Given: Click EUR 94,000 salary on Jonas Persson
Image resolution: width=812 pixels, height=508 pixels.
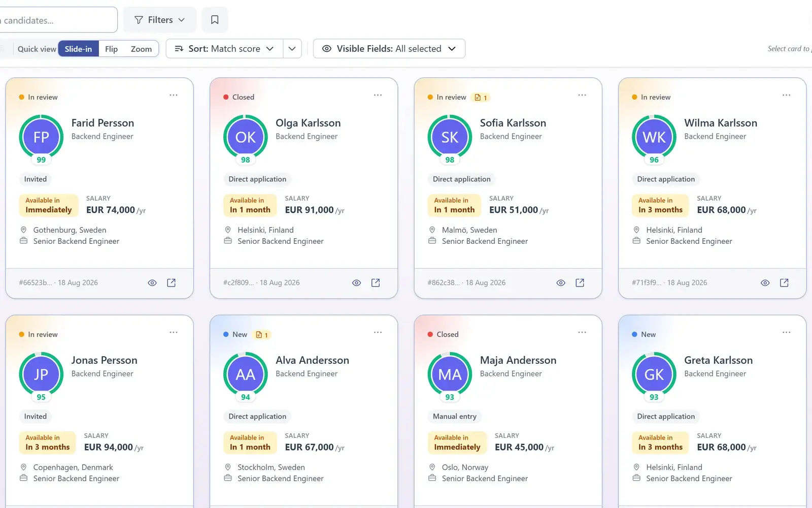Looking at the screenshot, I should (x=114, y=448).
